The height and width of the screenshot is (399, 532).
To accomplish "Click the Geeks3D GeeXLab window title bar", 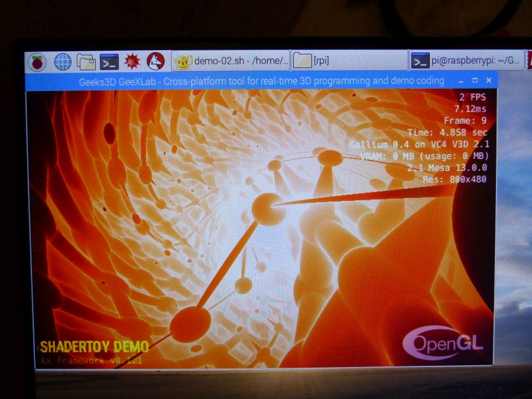I will point(262,81).
